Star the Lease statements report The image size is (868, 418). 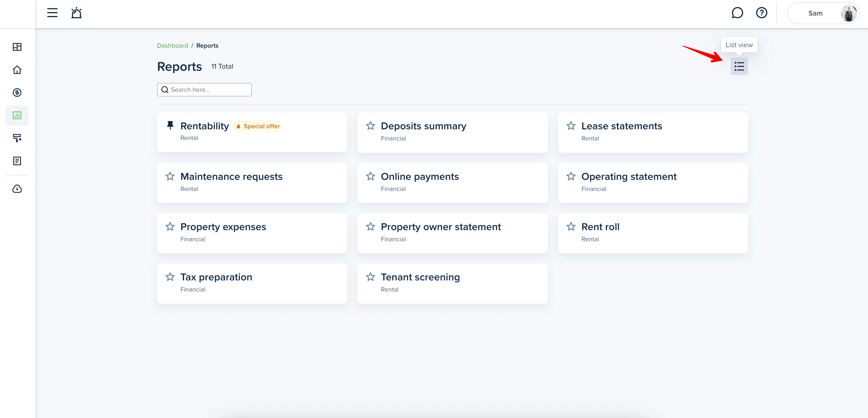[571, 126]
